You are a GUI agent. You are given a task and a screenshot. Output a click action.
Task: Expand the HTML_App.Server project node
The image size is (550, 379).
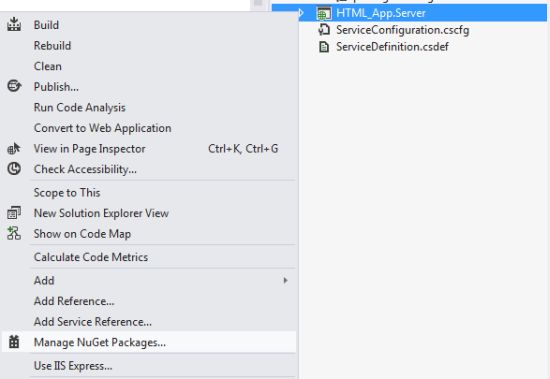tap(301, 13)
